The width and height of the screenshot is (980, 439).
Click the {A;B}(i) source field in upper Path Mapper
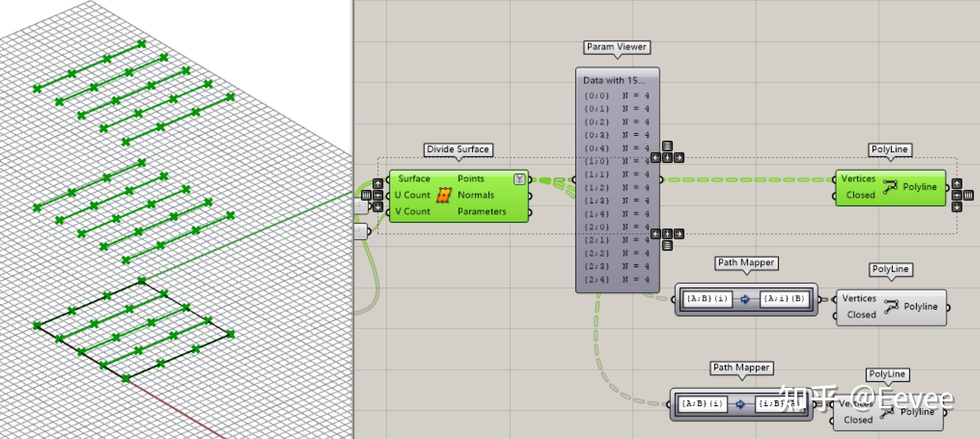coord(707,299)
